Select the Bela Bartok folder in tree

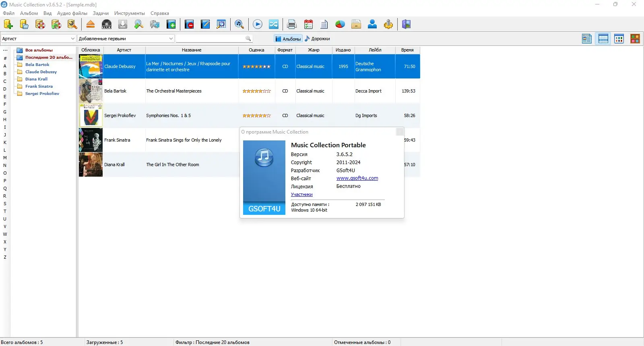[x=37, y=65]
